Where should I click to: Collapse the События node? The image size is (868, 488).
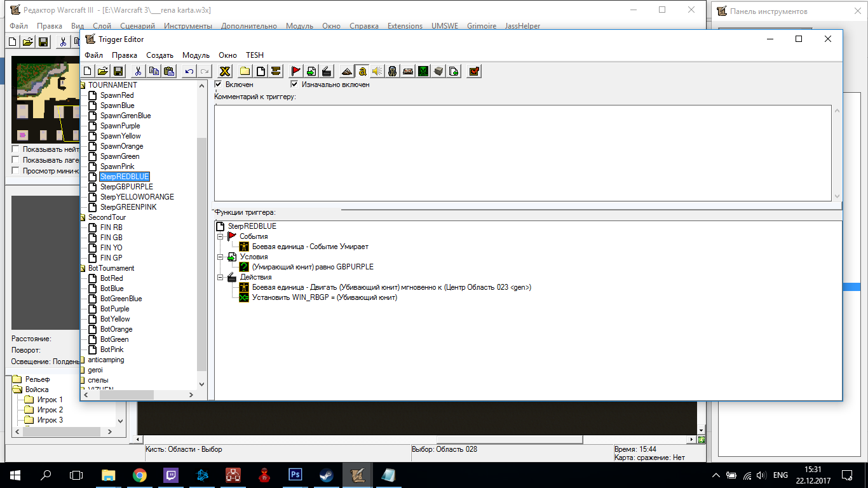[221, 236]
